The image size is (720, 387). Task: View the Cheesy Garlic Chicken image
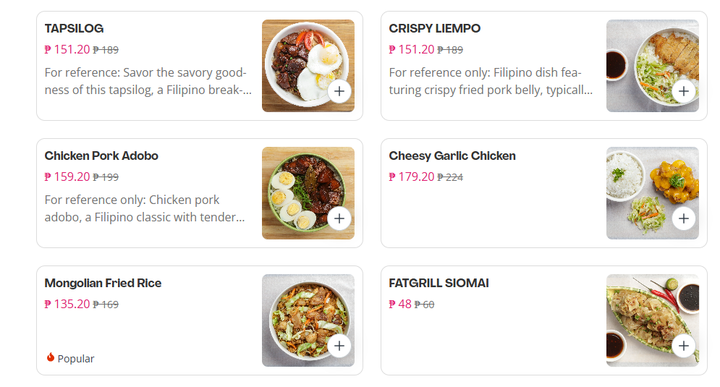[x=652, y=193]
